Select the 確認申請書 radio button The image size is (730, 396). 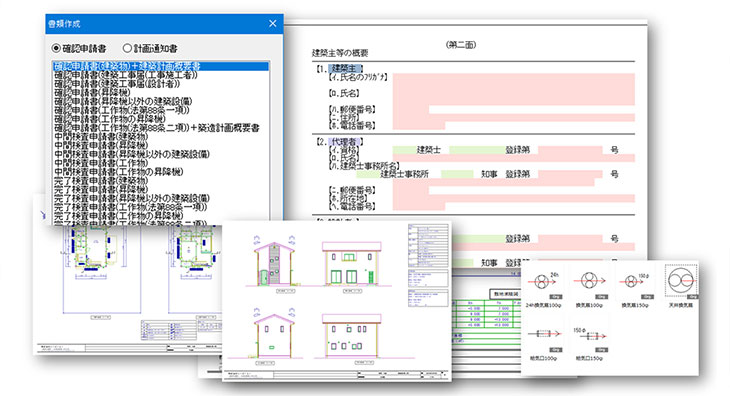(x=56, y=48)
